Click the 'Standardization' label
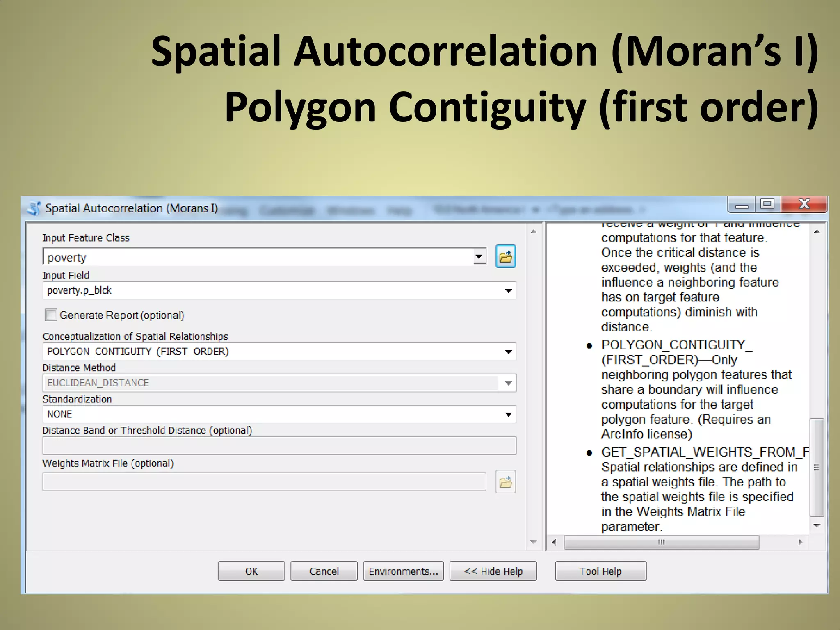 tap(77, 399)
